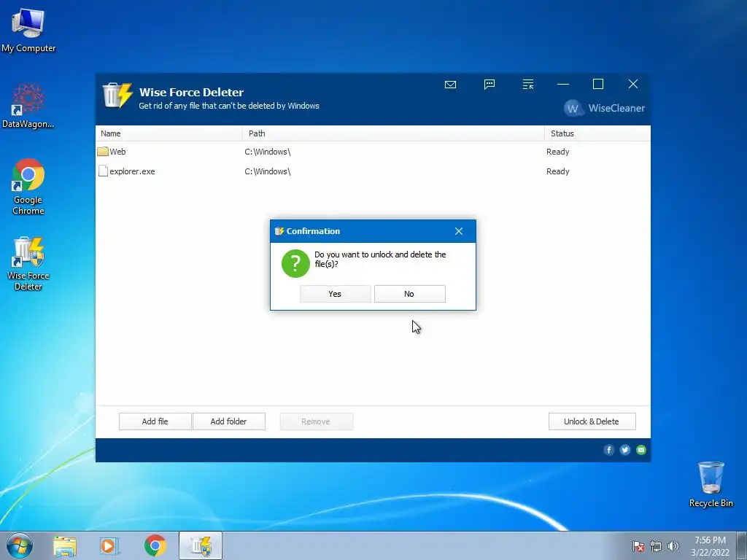The width and height of the screenshot is (747, 560).
Task: Click the Web folder icon in list
Action: click(x=103, y=152)
